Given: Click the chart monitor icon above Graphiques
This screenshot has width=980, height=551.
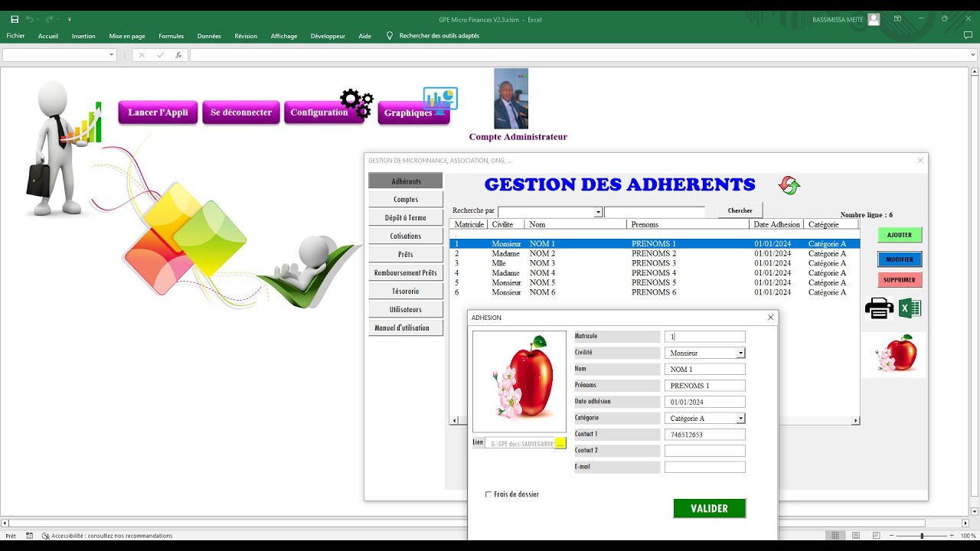Looking at the screenshot, I should click(x=440, y=101).
